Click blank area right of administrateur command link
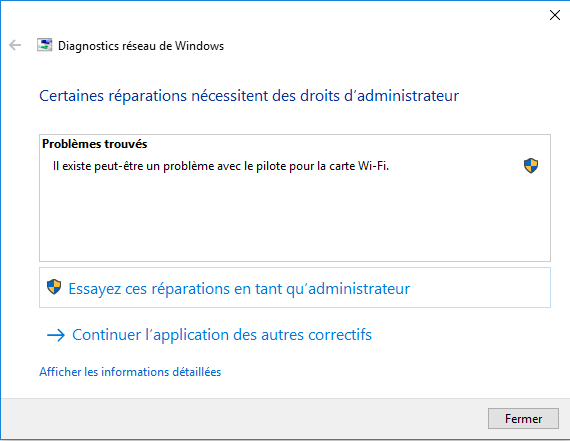 pyautogui.click(x=480, y=288)
